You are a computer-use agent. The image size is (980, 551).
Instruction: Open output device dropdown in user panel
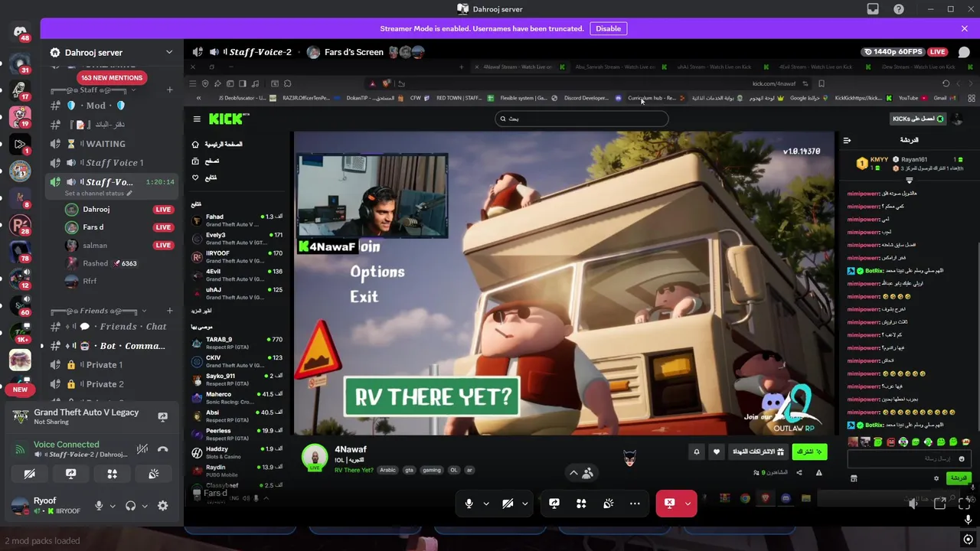(144, 506)
